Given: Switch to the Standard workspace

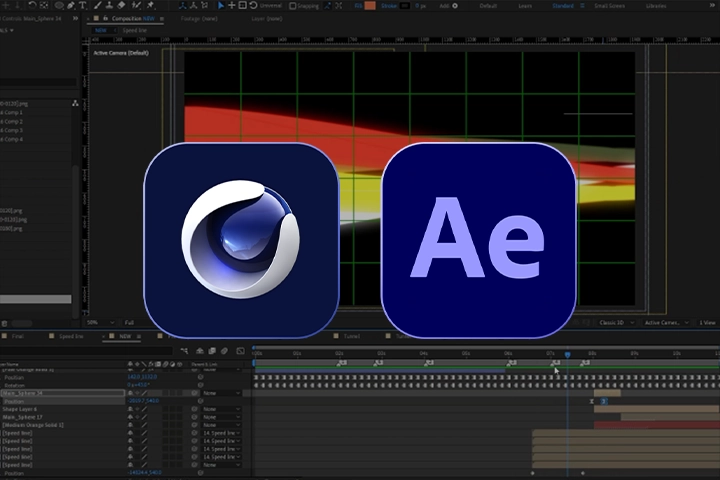Looking at the screenshot, I should [x=562, y=6].
